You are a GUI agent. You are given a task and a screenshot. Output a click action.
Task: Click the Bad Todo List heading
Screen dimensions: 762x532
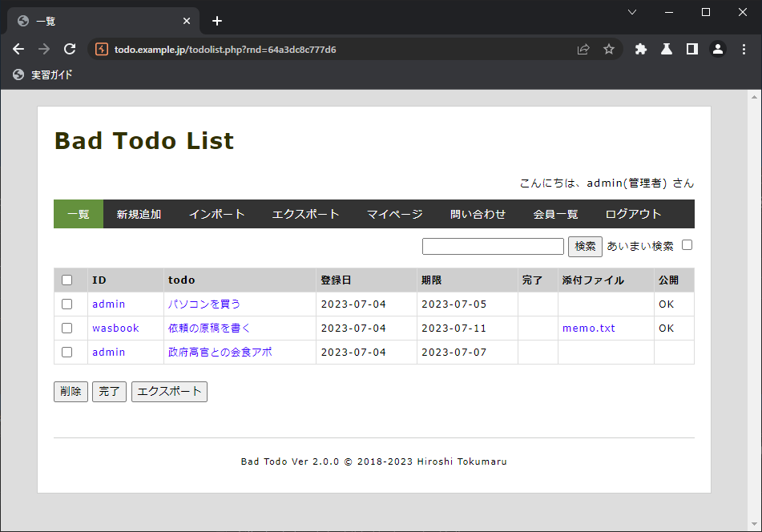tap(144, 141)
